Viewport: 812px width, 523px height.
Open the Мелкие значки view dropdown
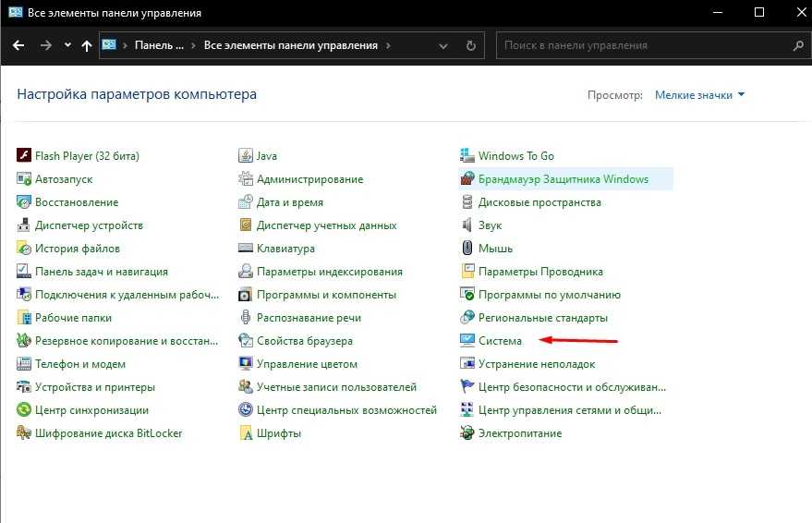699,95
